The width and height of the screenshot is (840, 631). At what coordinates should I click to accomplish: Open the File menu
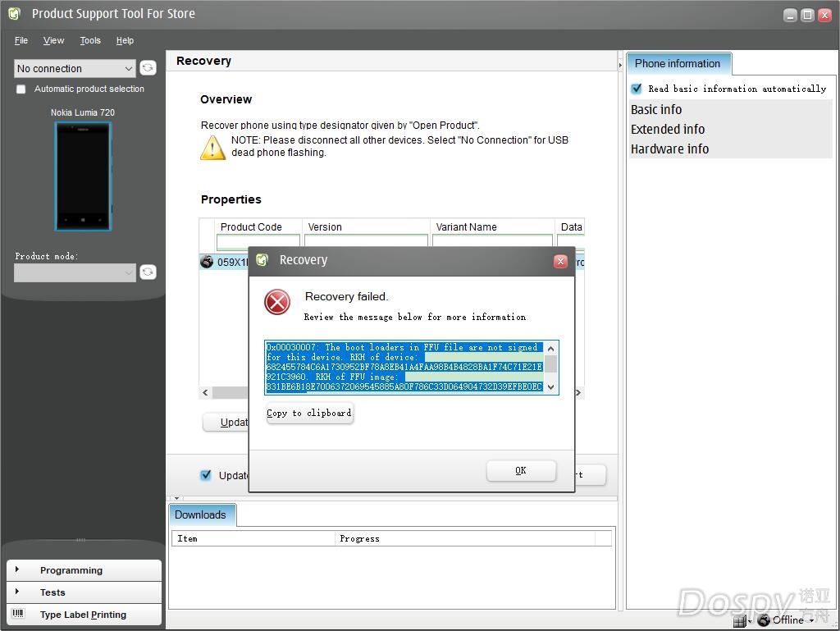[x=21, y=40]
